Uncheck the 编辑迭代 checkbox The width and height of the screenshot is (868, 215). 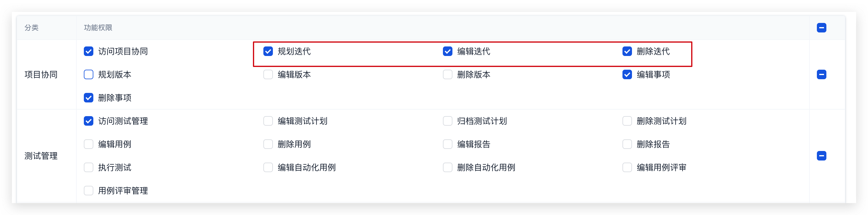point(447,51)
